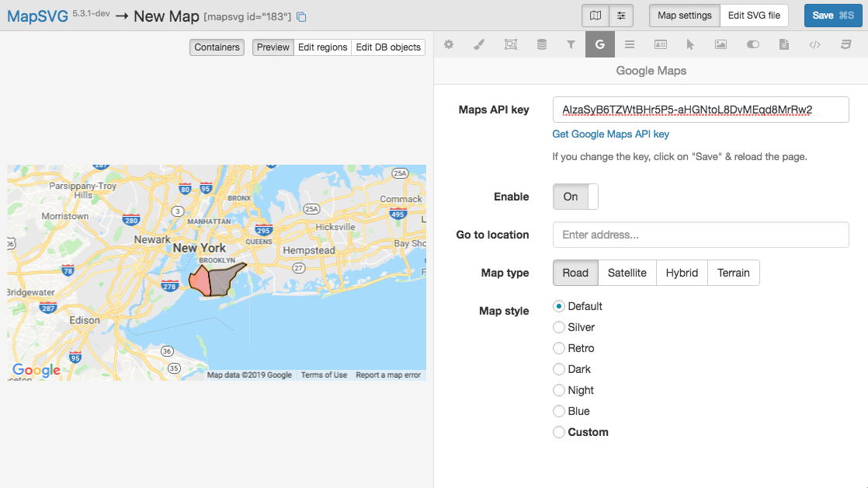868x488 pixels.
Task: Click the Morristown label on map
Action: point(64,216)
